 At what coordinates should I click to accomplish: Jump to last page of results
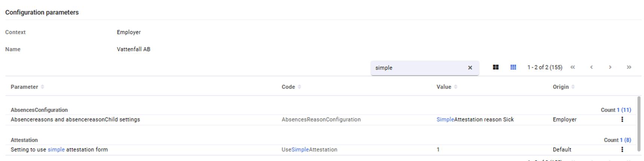click(629, 67)
